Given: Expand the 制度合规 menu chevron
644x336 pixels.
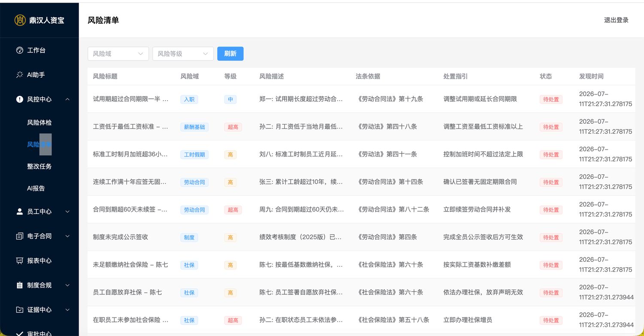Looking at the screenshot, I should point(67,285).
